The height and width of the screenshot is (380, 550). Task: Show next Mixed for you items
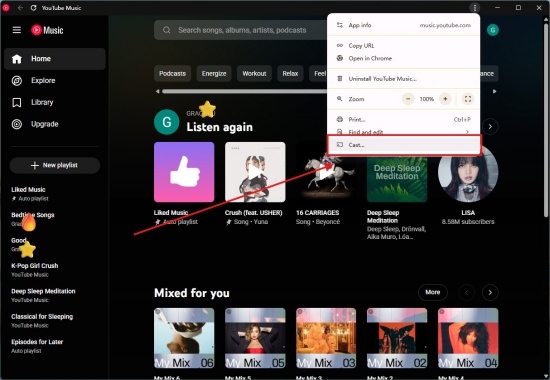(490, 292)
